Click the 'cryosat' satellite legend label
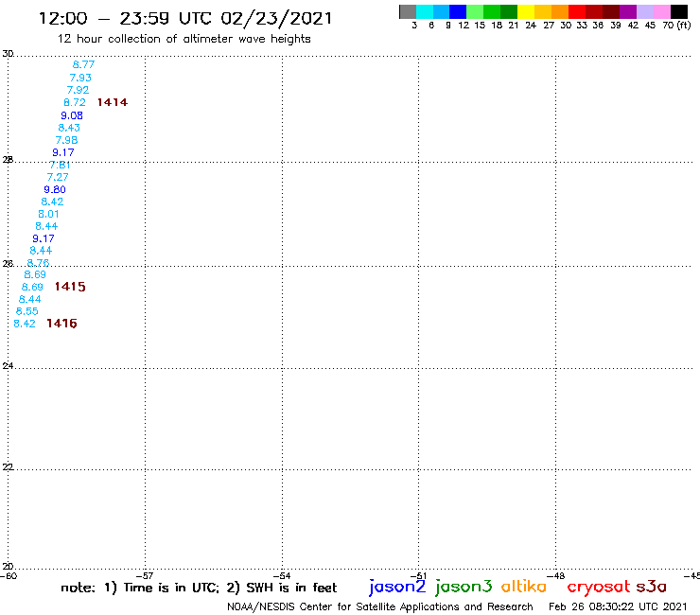 [x=599, y=587]
